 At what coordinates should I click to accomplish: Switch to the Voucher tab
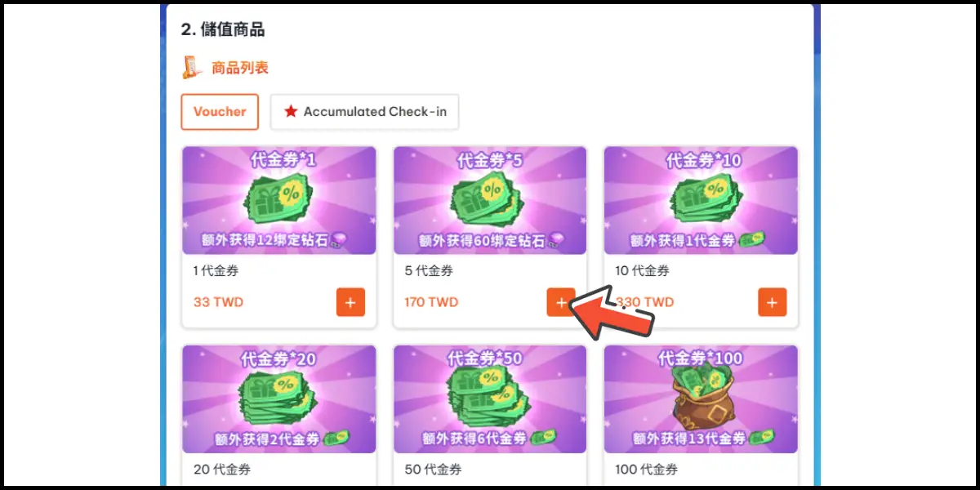pyautogui.click(x=220, y=112)
